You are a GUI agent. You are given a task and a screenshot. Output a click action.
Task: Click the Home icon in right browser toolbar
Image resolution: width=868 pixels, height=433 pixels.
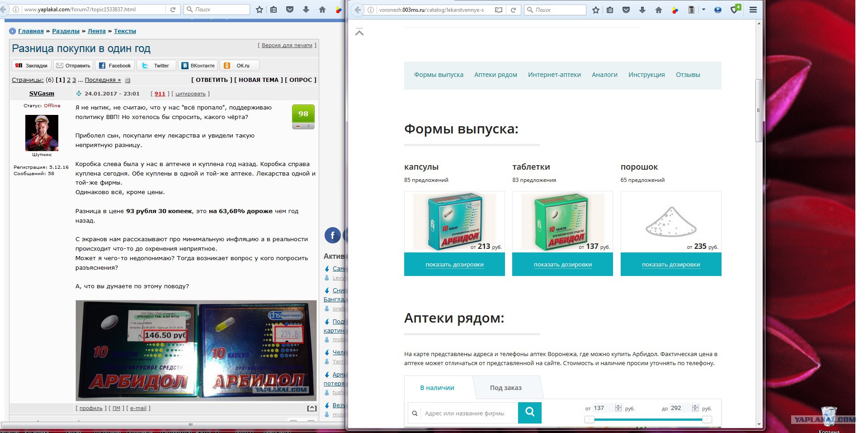pos(659,10)
